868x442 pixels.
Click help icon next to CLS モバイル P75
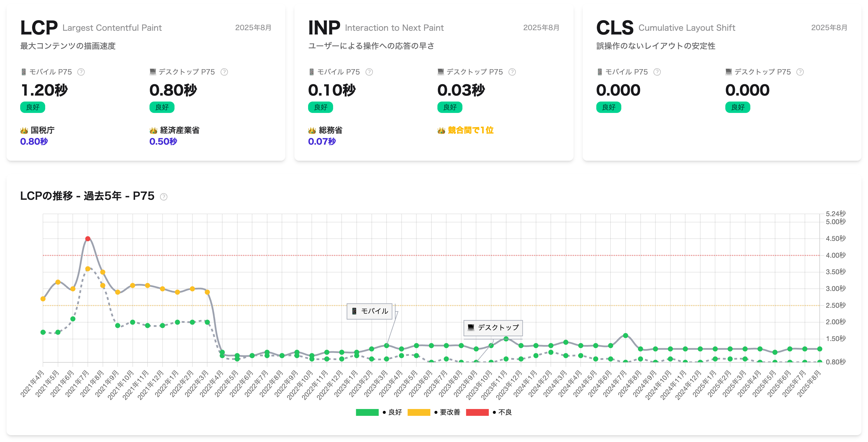[657, 72]
